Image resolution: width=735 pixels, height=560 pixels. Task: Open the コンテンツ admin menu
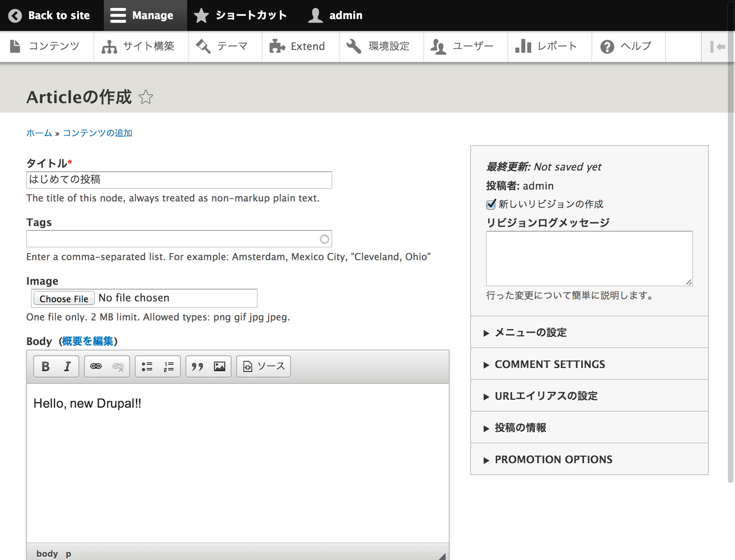(x=47, y=46)
